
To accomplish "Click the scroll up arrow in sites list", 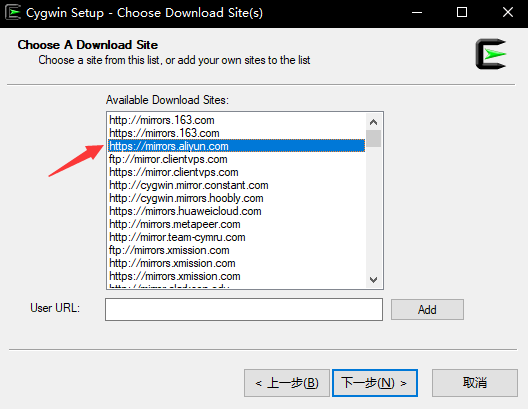I will pos(373,122).
